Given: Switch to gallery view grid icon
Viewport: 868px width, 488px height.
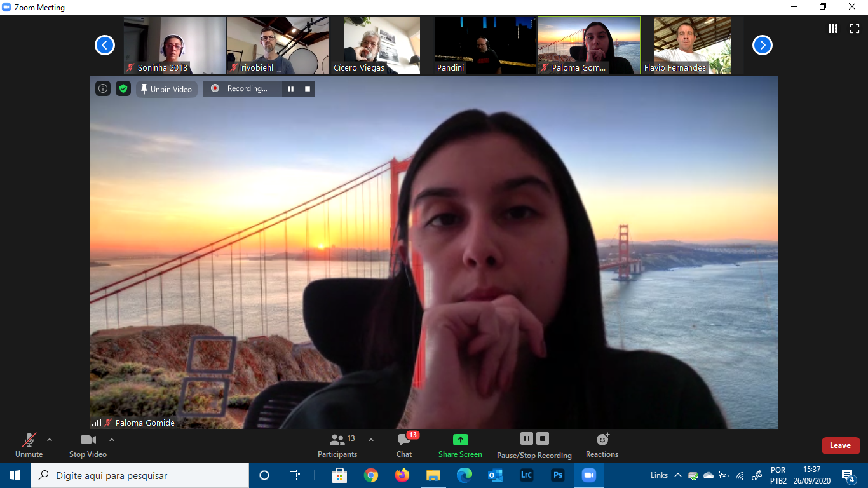Looking at the screenshot, I should 832,29.
